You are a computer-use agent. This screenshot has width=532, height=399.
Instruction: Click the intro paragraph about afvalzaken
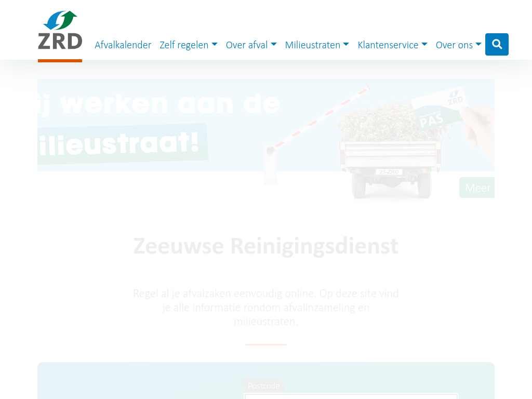point(265,307)
